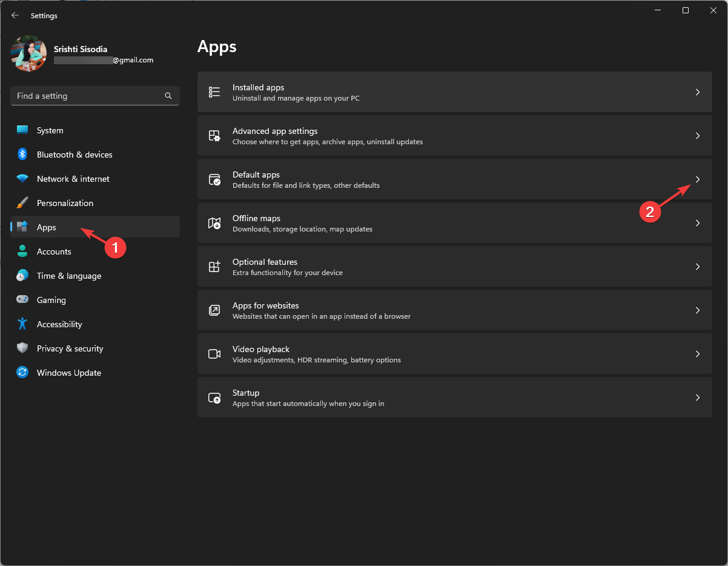Expand Default apps with its chevron

point(697,179)
